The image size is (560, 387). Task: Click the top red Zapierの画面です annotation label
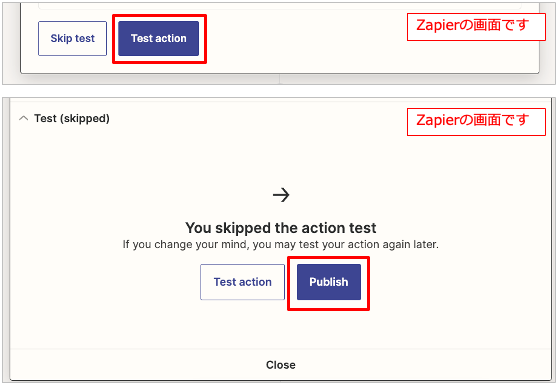(x=476, y=27)
